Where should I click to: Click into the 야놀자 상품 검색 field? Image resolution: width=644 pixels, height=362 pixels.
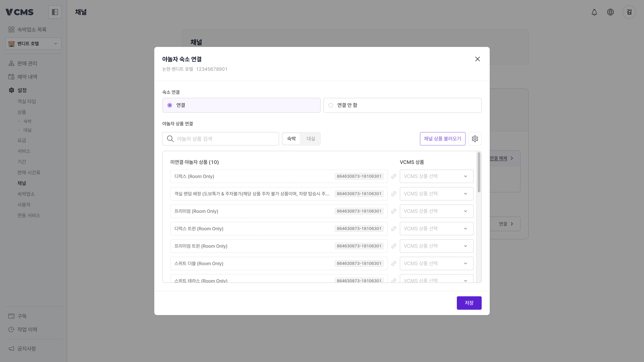pos(221,139)
